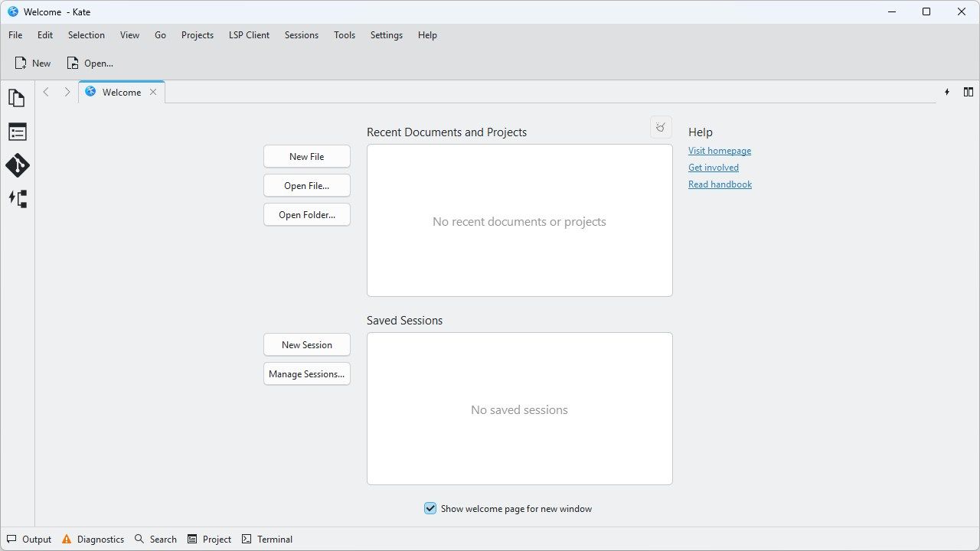Screen dimensions: 980x551
Task: Show the Diagnostics panel
Action: click(x=93, y=539)
